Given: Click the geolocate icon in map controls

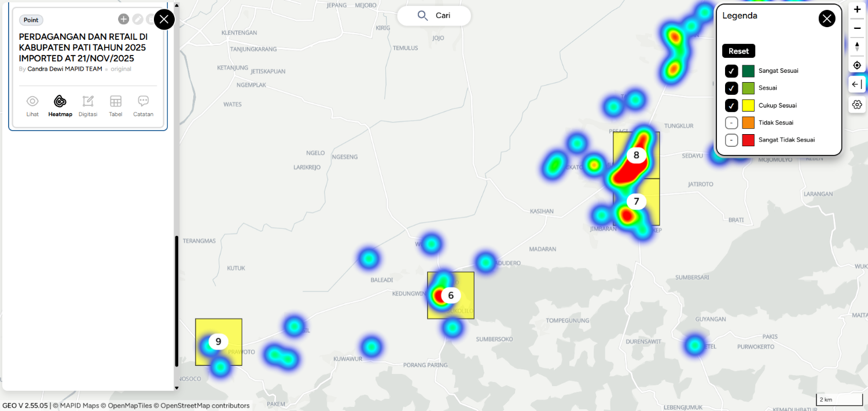Looking at the screenshot, I should point(857,65).
